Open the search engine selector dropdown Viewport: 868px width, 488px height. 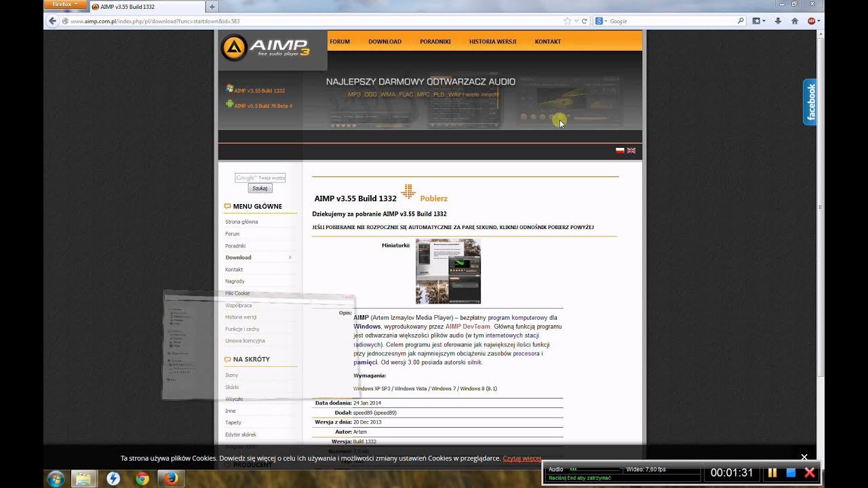[601, 21]
